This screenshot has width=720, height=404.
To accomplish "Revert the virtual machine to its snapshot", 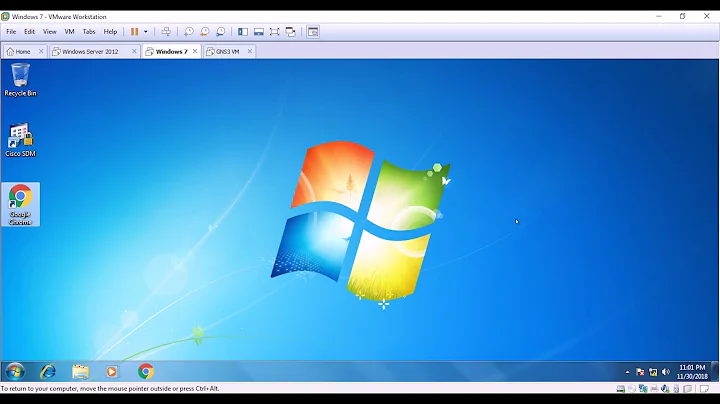I will tap(205, 32).
